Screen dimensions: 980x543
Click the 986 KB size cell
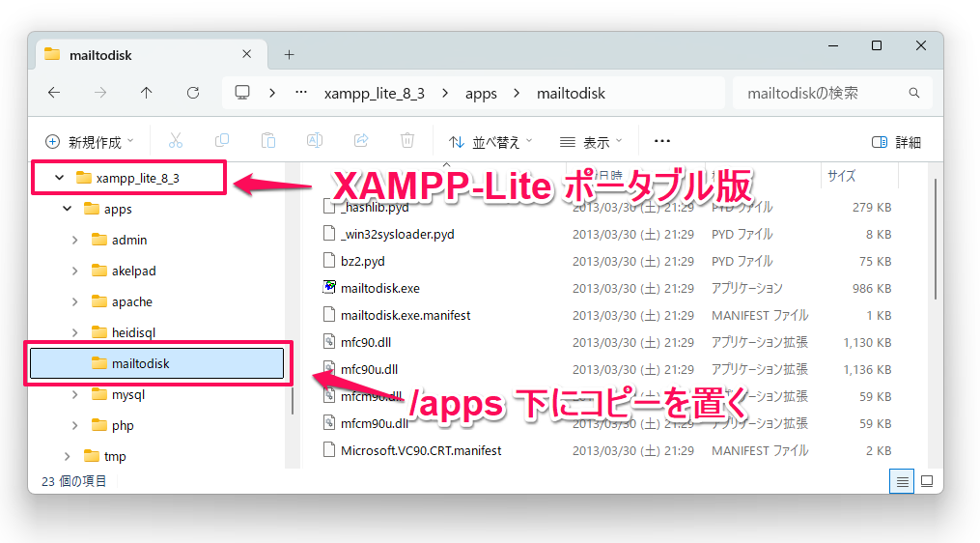[x=872, y=288]
